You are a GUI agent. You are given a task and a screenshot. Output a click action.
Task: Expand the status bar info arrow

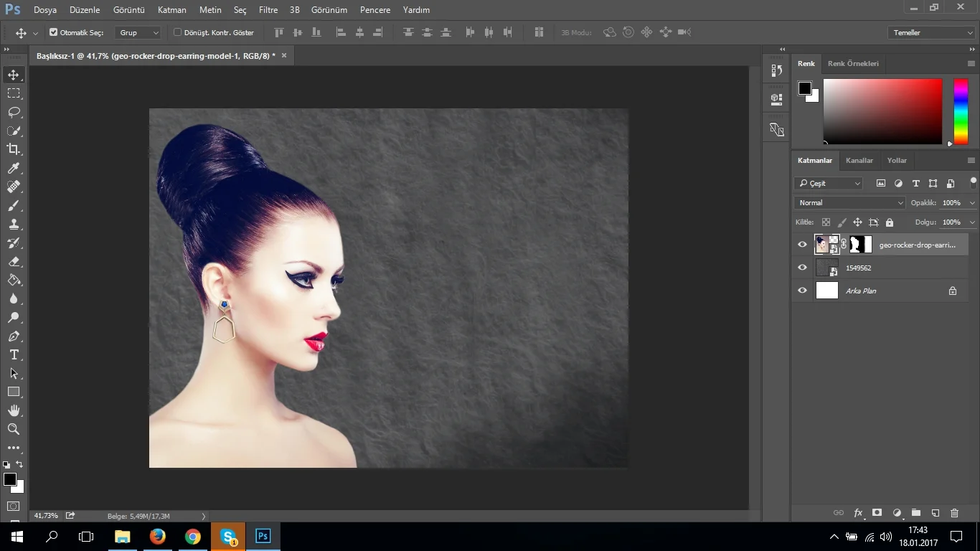(x=204, y=516)
